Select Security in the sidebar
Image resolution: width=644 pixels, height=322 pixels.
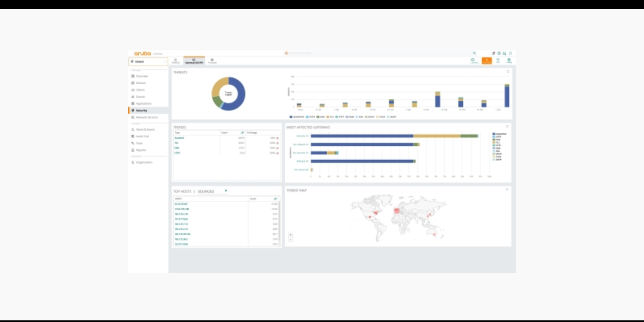pyautogui.click(x=148, y=111)
